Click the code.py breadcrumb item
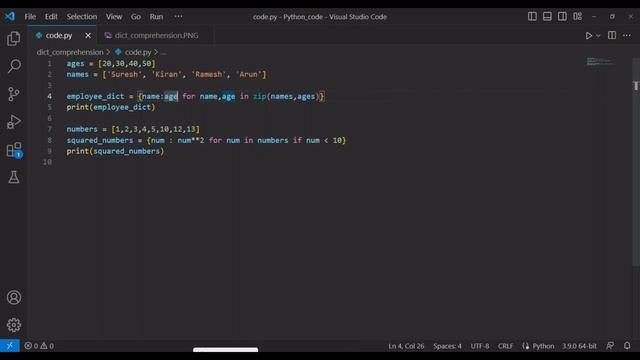The height and width of the screenshot is (360, 640). [x=133, y=52]
